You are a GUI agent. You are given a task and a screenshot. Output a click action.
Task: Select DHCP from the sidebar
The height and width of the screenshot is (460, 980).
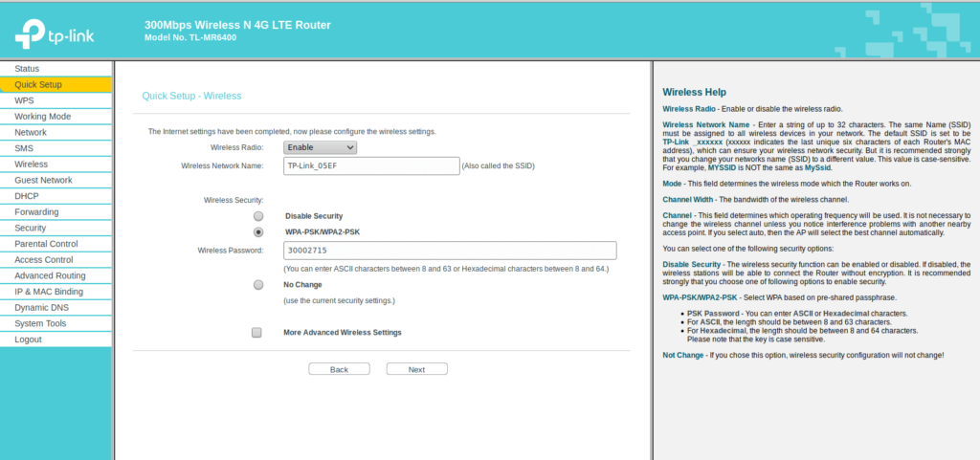coord(27,196)
